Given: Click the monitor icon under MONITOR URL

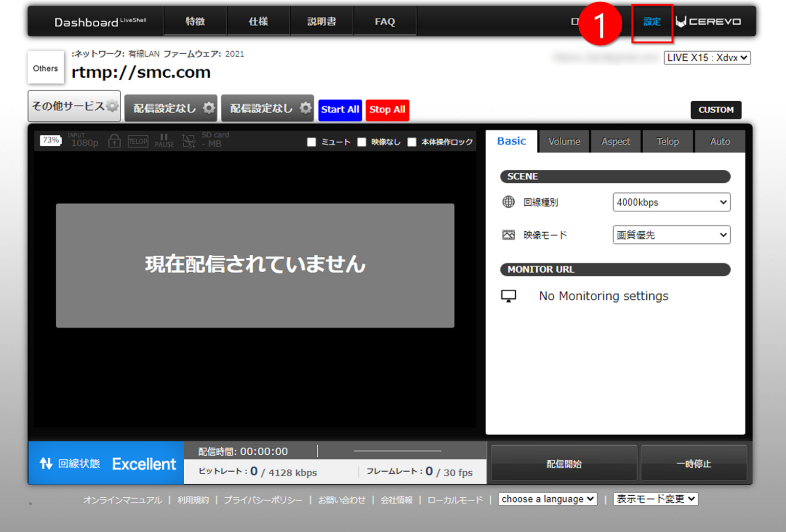Looking at the screenshot, I should [509, 296].
